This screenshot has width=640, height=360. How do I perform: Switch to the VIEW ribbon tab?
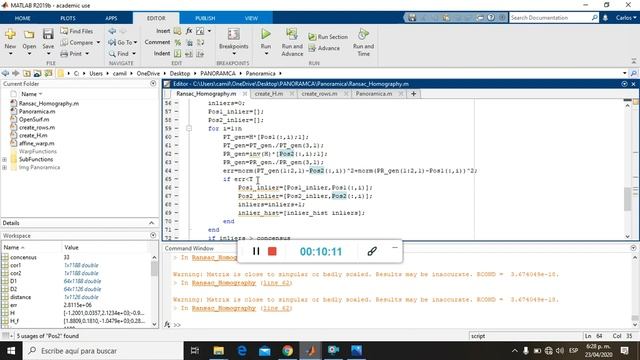point(251,18)
